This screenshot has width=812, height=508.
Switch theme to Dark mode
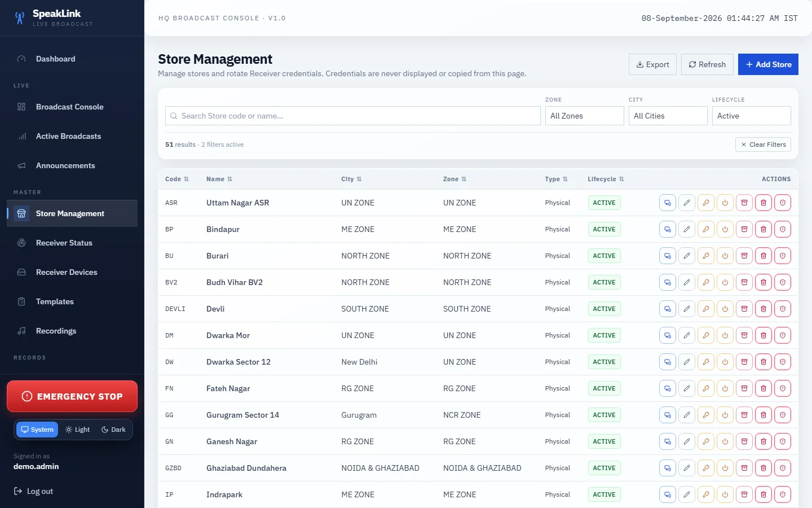coord(113,430)
